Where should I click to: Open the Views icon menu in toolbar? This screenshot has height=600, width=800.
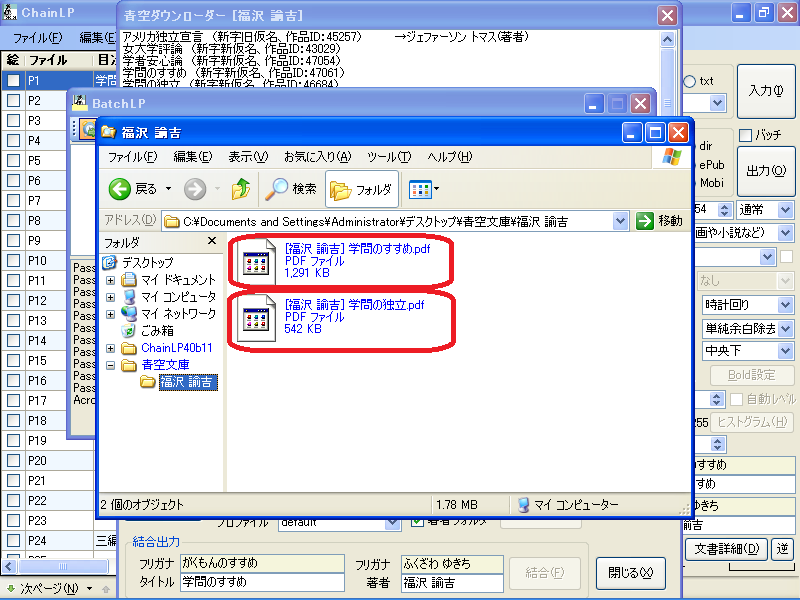click(424, 189)
